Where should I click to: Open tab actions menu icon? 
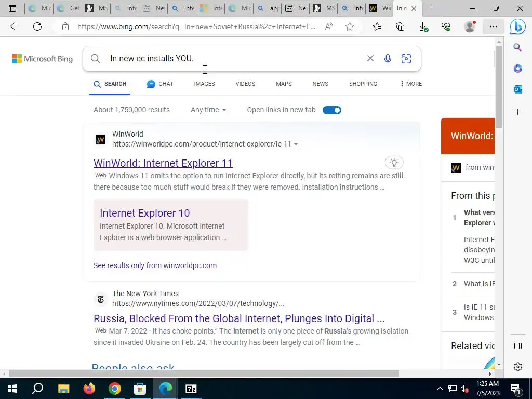(12, 8)
